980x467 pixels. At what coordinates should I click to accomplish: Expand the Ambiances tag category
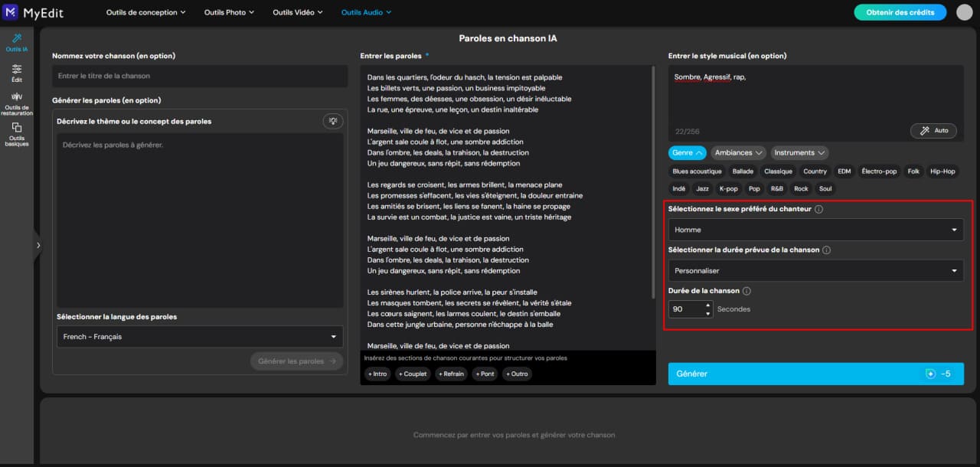739,153
